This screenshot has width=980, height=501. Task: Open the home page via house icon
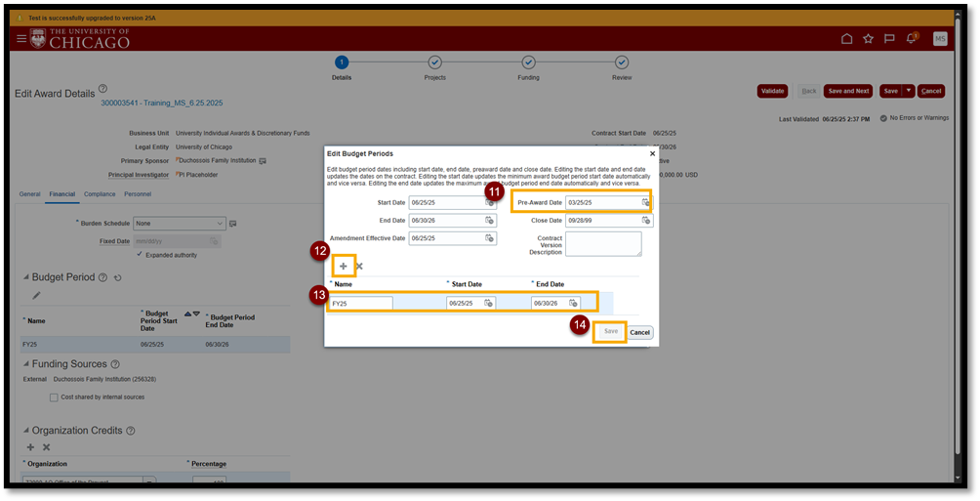[846, 39]
